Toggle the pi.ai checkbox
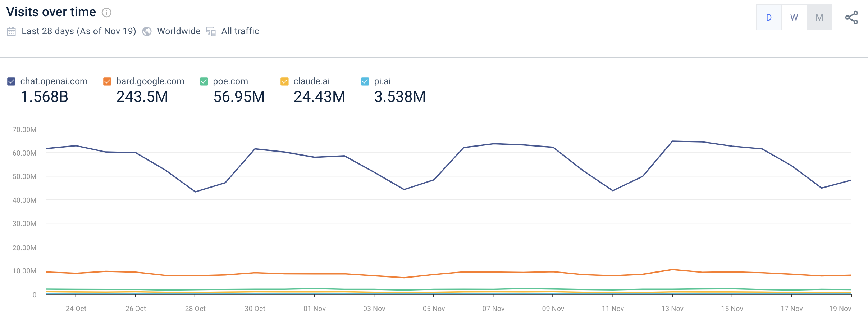The height and width of the screenshot is (315, 868). click(365, 81)
